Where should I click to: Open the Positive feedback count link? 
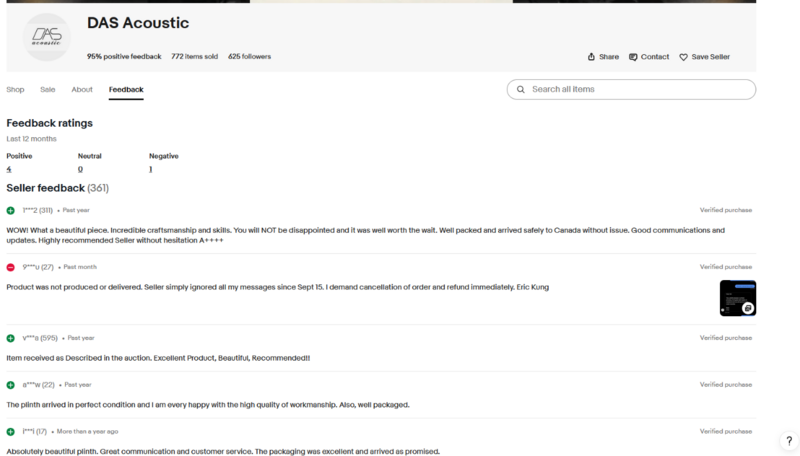point(9,169)
